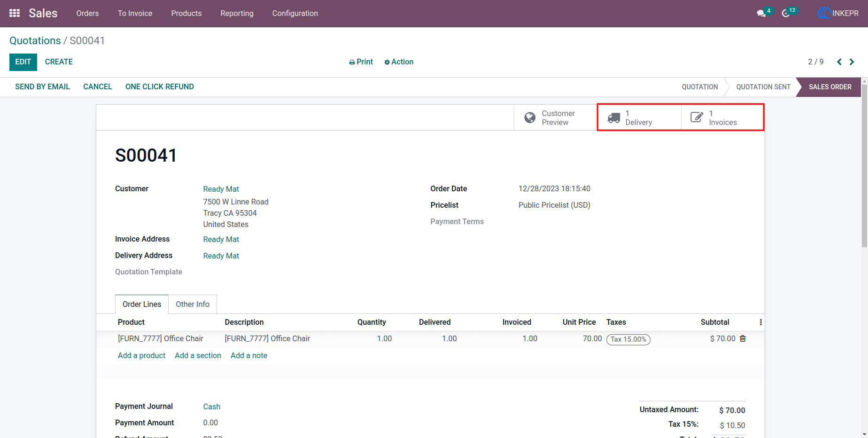Select the Sales Order status stage
Image resolution: width=868 pixels, height=438 pixels.
pyautogui.click(x=830, y=87)
